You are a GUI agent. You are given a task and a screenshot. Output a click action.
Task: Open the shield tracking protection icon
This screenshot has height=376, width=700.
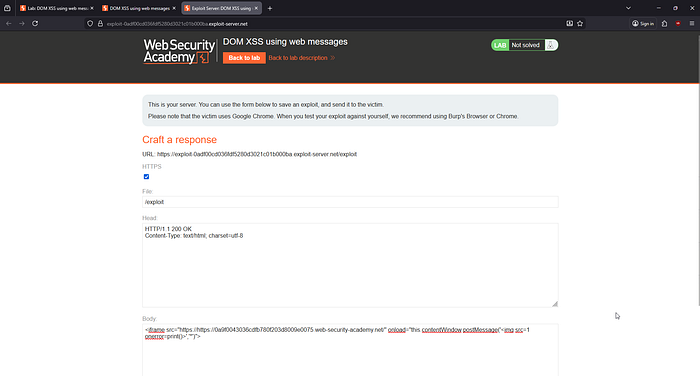90,24
